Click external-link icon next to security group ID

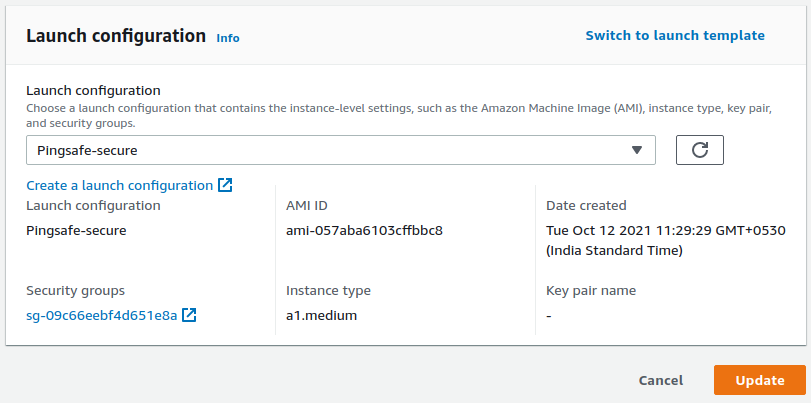189,315
